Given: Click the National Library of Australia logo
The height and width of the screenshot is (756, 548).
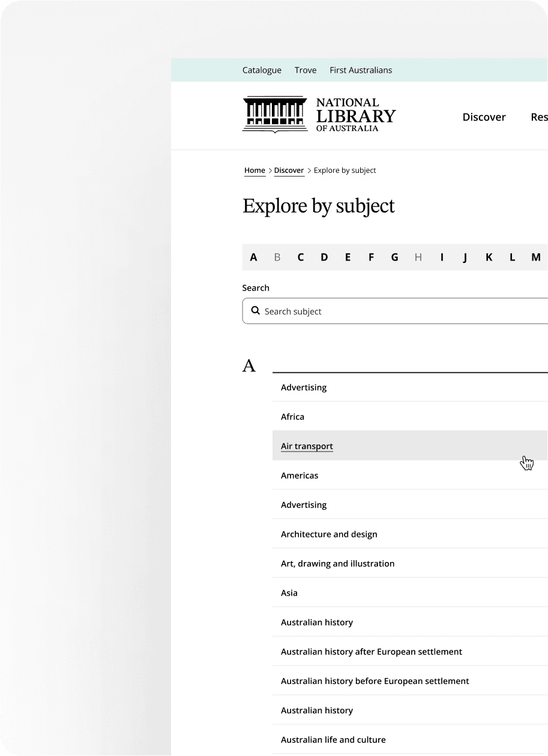Looking at the screenshot, I should [319, 115].
